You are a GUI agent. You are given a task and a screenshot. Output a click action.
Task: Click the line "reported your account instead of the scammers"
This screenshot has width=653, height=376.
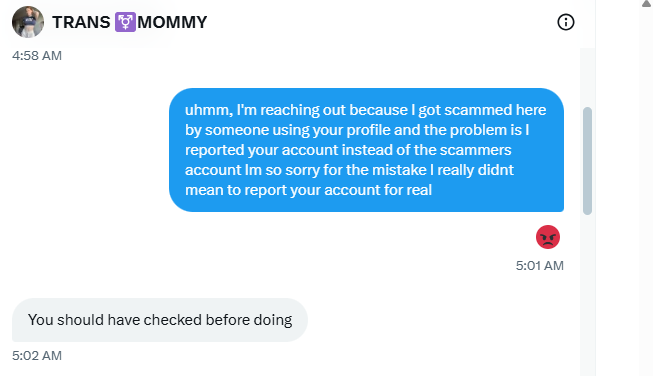point(348,150)
